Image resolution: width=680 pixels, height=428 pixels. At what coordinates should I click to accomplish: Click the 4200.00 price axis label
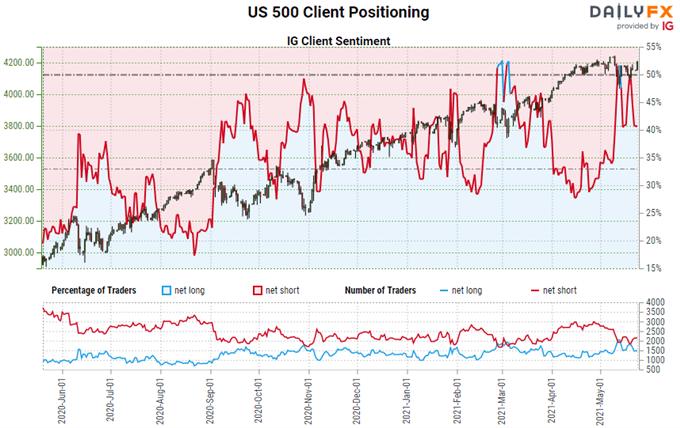[x=19, y=63]
